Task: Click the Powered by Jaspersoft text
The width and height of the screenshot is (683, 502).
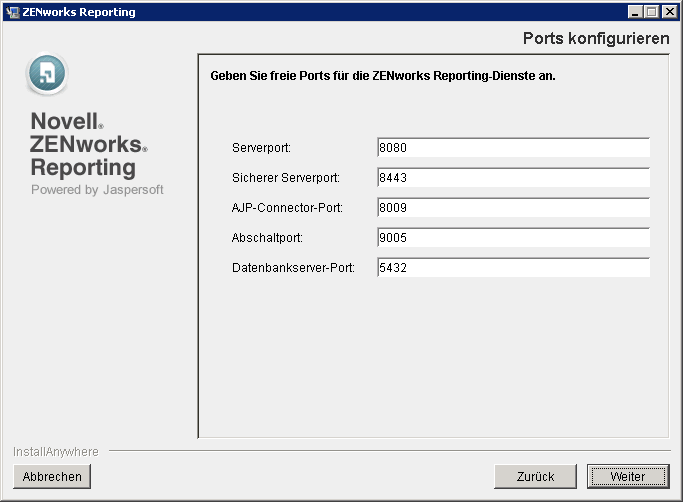Action: tap(97, 189)
